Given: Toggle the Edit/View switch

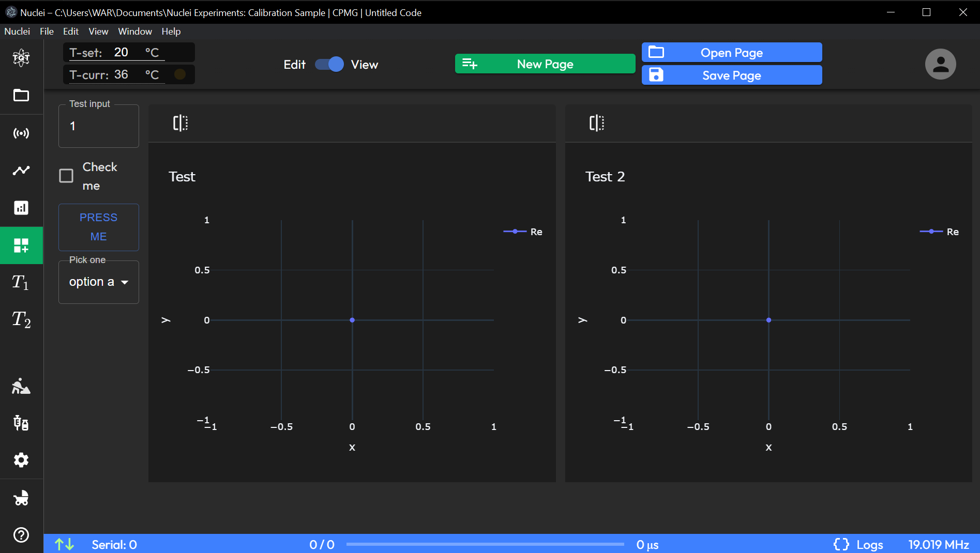Looking at the screenshot, I should (329, 64).
